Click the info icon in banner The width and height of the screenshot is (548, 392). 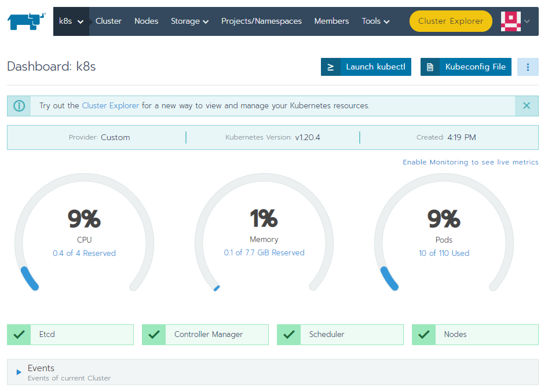pyautogui.click(x=19, y=106)
